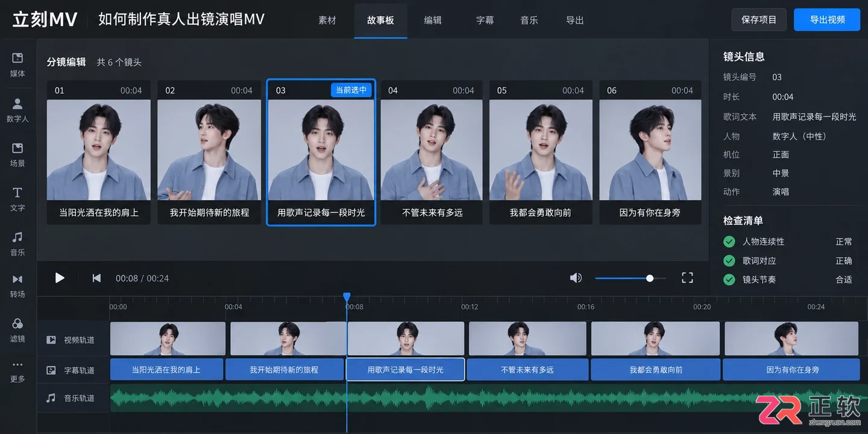Open the 媒体 media sidebar icon
This screenshot has height=434, width=868.
pos(17,58)
